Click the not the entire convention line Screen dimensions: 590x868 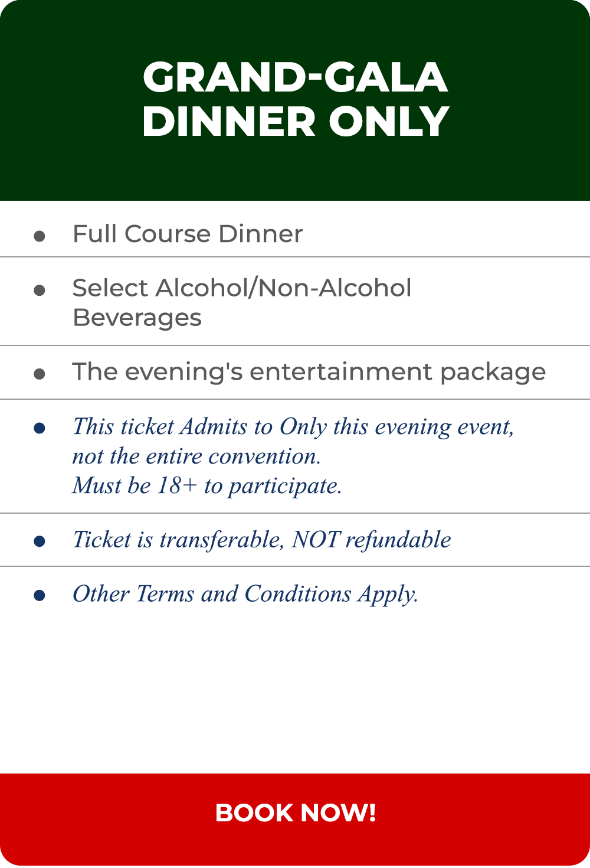click(196, 456)
